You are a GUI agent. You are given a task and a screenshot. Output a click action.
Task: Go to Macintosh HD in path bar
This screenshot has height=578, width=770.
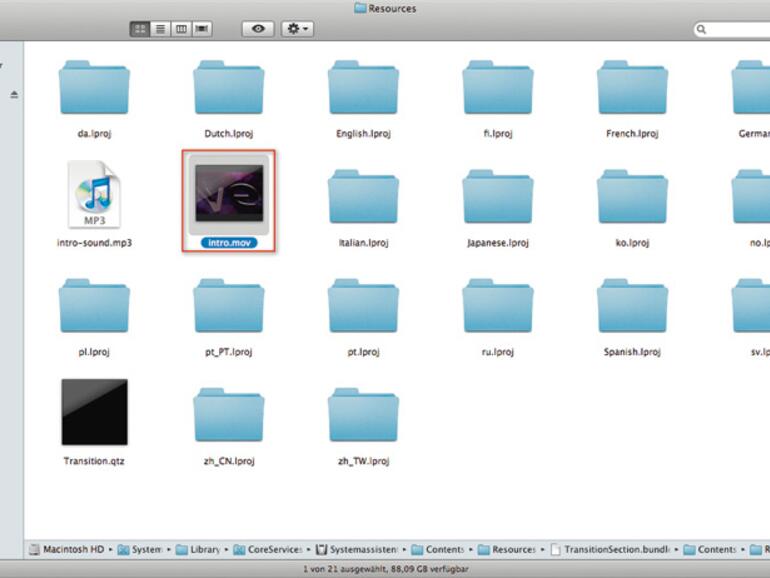pyautogui.click(x=67, y=549)
